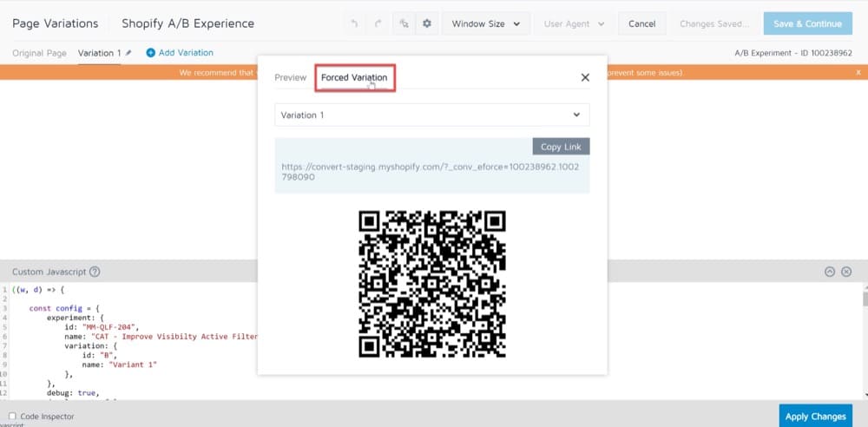868x427 pixels.
Task: Click the blue plus icon beside Add Variation
Action: [x=150, y=53]
